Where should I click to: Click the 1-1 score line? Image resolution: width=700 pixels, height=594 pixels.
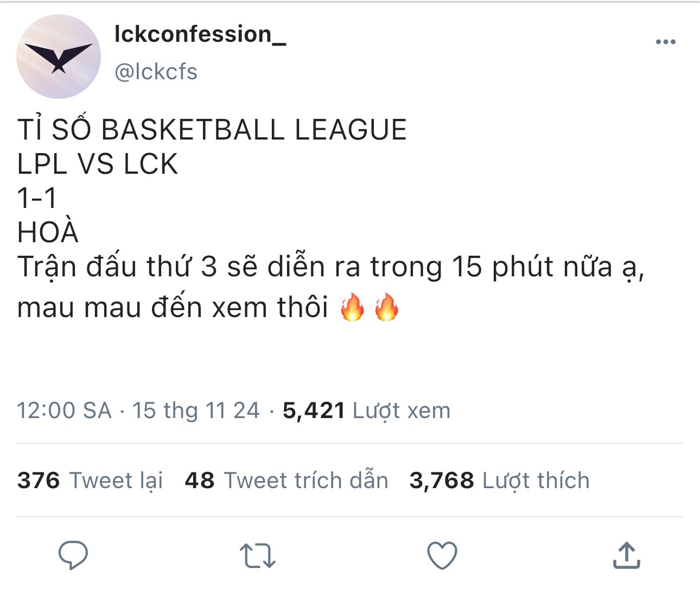pos(37,198)
